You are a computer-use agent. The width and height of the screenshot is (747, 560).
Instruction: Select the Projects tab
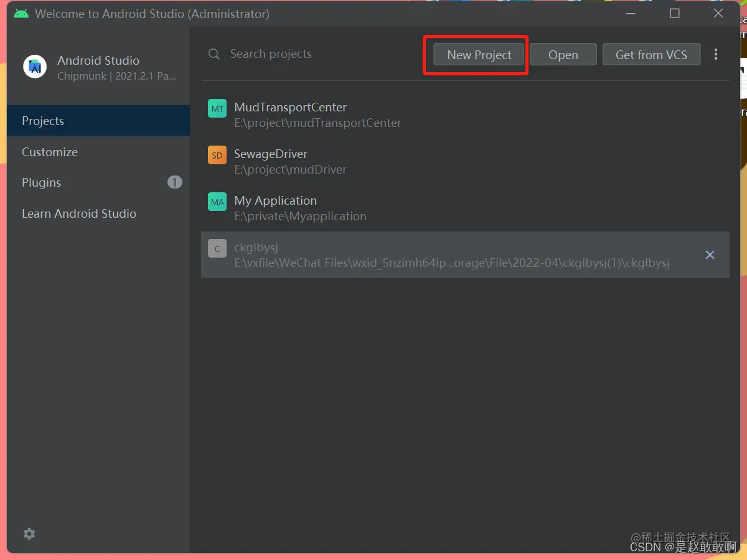98,121
